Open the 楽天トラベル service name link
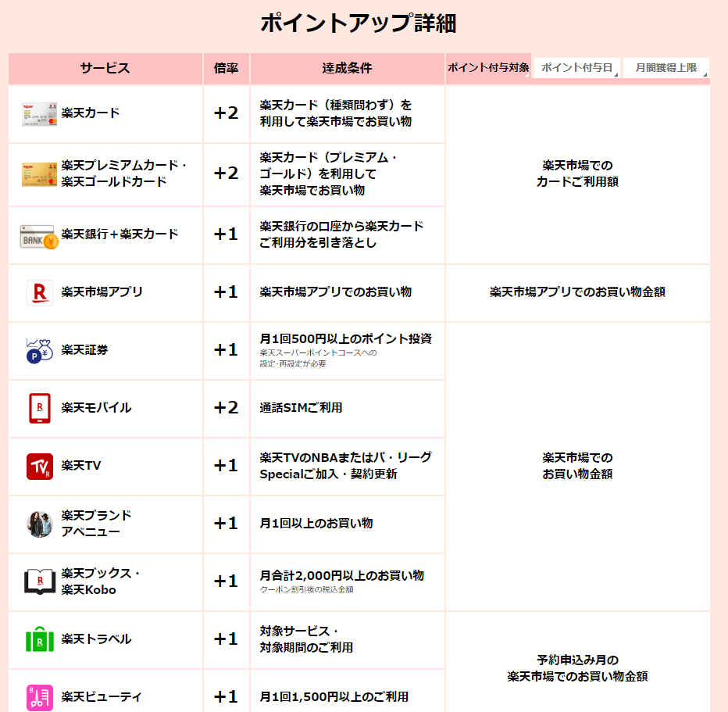 pyautogui.click(x=96, y=639)
